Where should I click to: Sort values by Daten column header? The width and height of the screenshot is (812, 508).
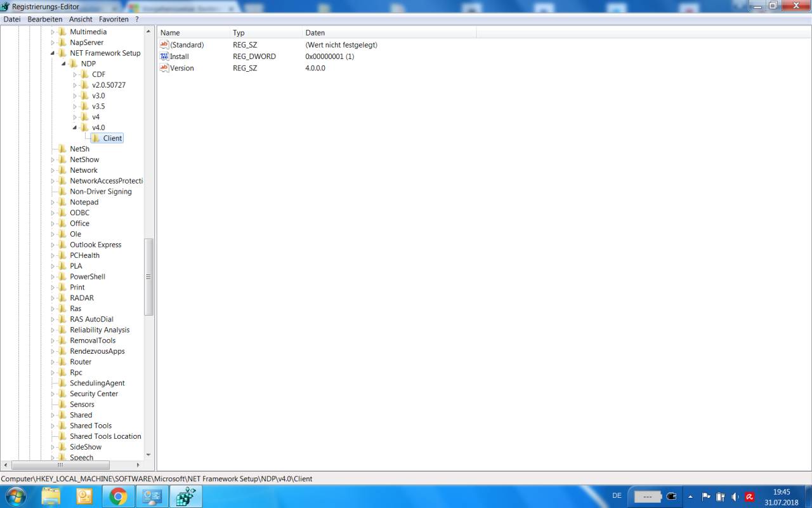[389, 33]
